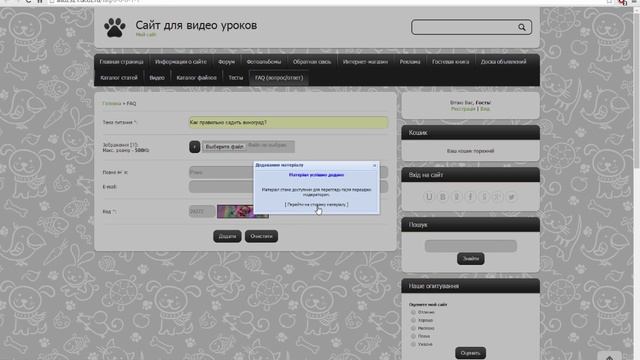Click the site title Сайт для видео уроков

pyautogui.click(x=196, y=25)
